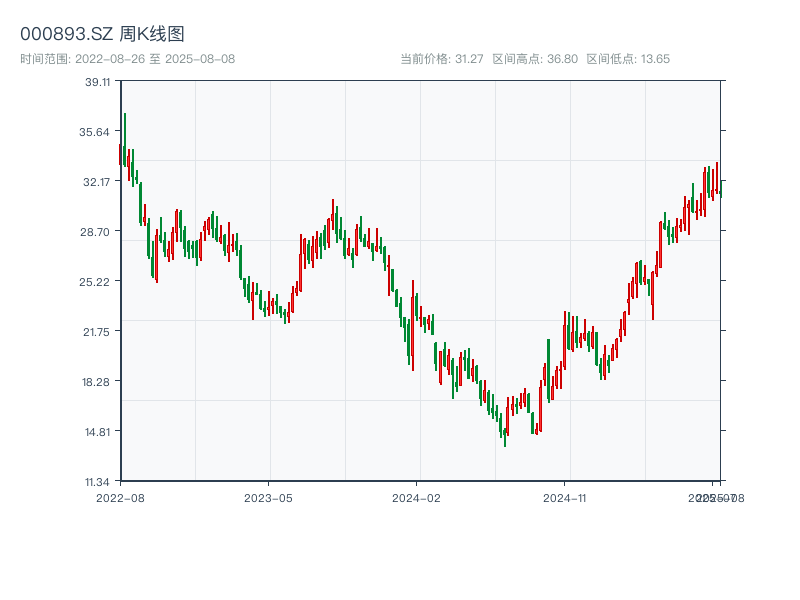Click the lowest candlestick at the chart bottom
This screenshot has height=600, width=800.
(x=505, y=436)
